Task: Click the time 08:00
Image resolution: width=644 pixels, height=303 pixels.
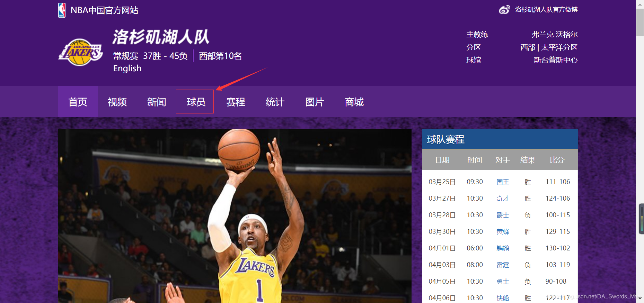Action: tap(475, 265)
